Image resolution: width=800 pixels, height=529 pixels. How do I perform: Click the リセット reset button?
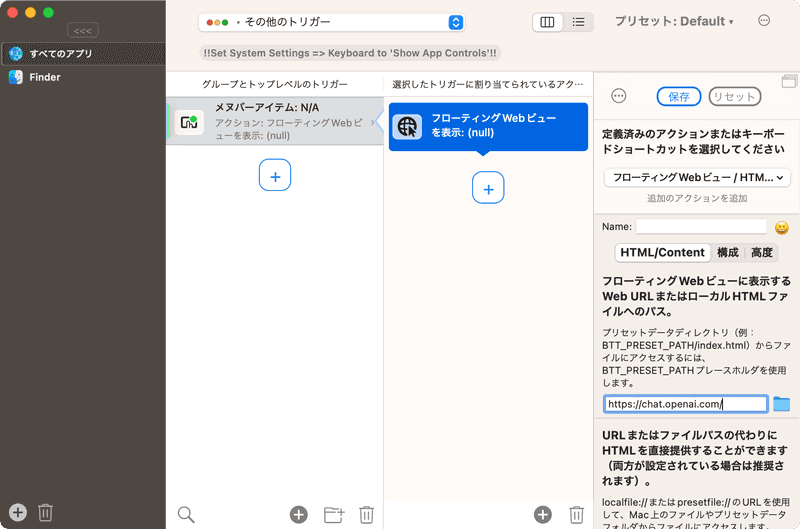(x=735, y=96)
